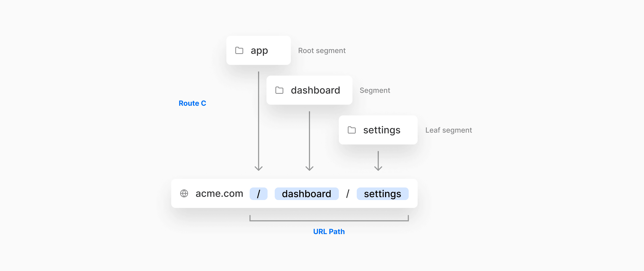This screenshot has height=271, width=644.
Task: Click the Root segment caption
Action: 322,51
